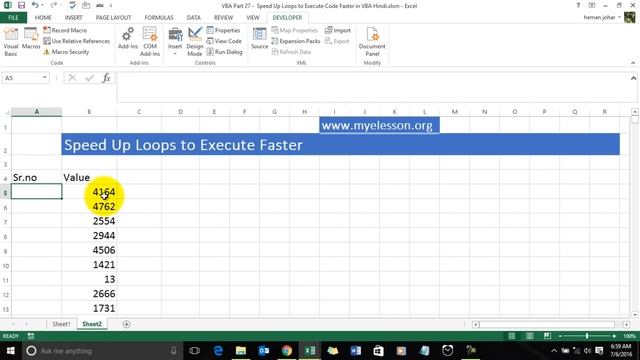
Task: Switch to Normal view
Action: [511, 336]
